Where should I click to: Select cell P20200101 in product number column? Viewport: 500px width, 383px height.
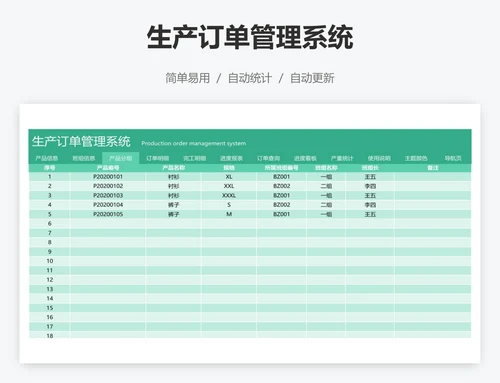[108, 177]
